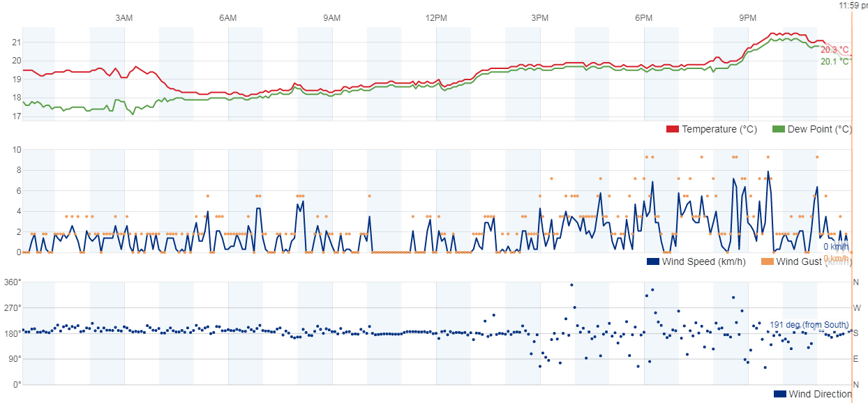Toggle the Temperature (°C) series label
Viewport: 868px width, 403px height.
click(x=719, y=130)
